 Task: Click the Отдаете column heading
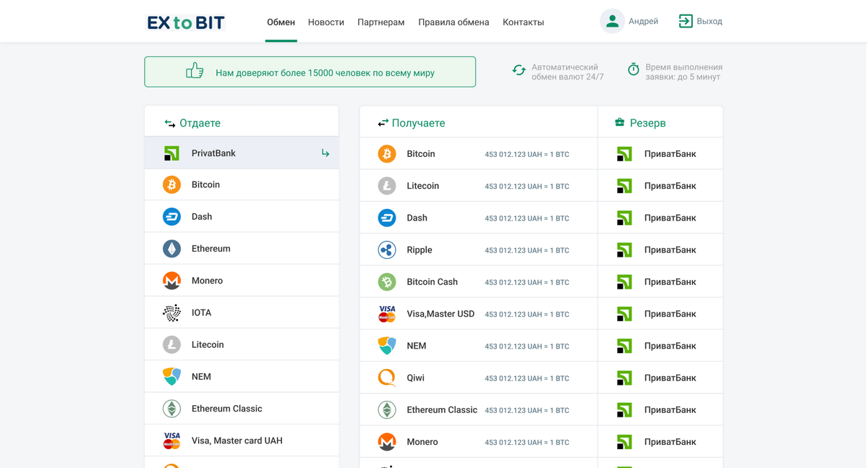tap(200, 124)
